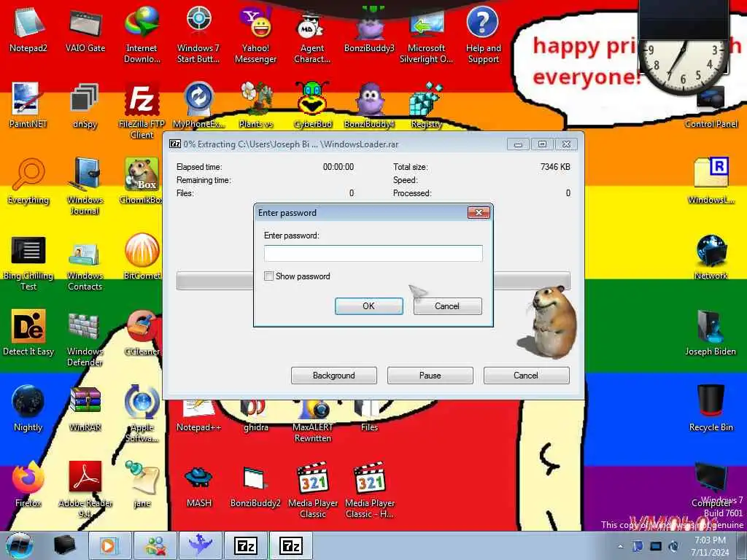
Task: Open Bing Chilling Test icon
Action: tap(28, 262)
